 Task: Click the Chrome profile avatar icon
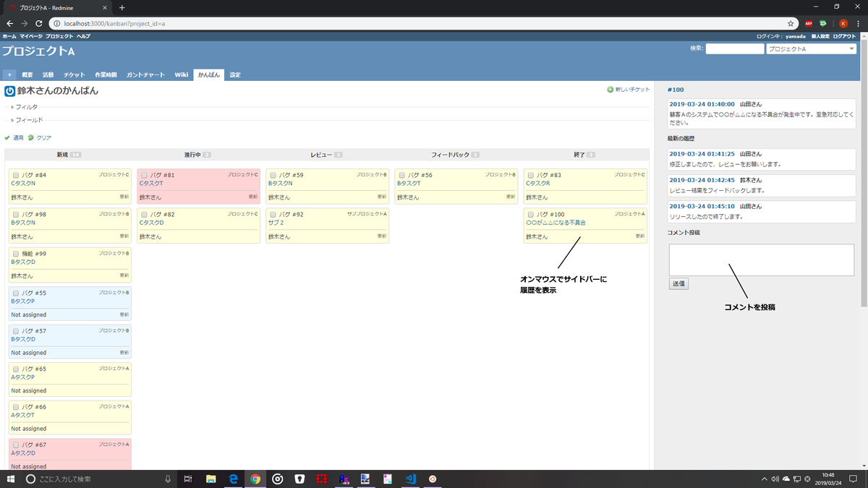[x=844, y=23]
